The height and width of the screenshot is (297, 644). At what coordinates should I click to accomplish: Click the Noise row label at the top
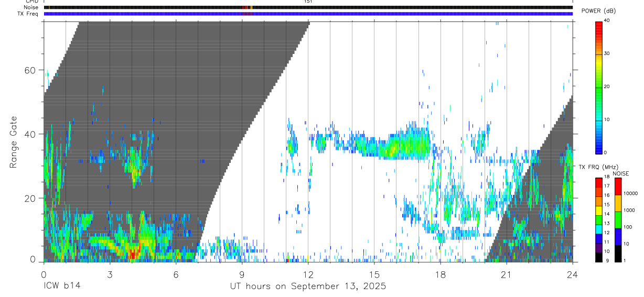point(31,7)
